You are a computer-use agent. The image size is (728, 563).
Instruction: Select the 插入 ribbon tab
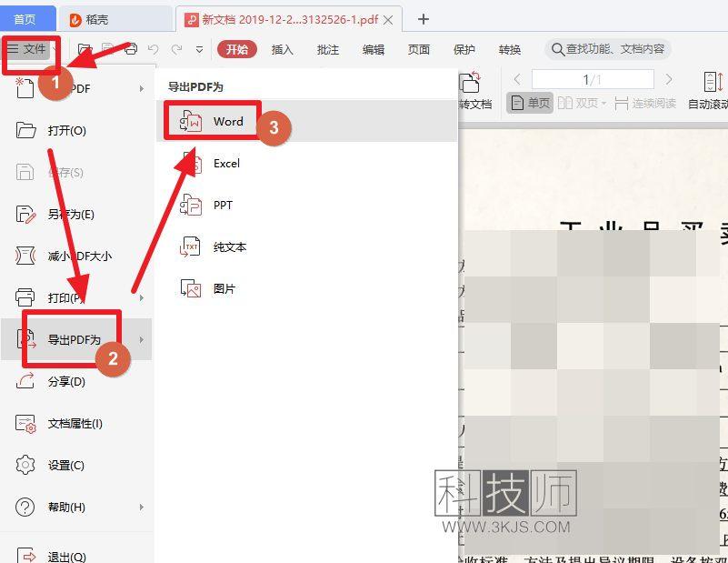(x=282, y=49)
